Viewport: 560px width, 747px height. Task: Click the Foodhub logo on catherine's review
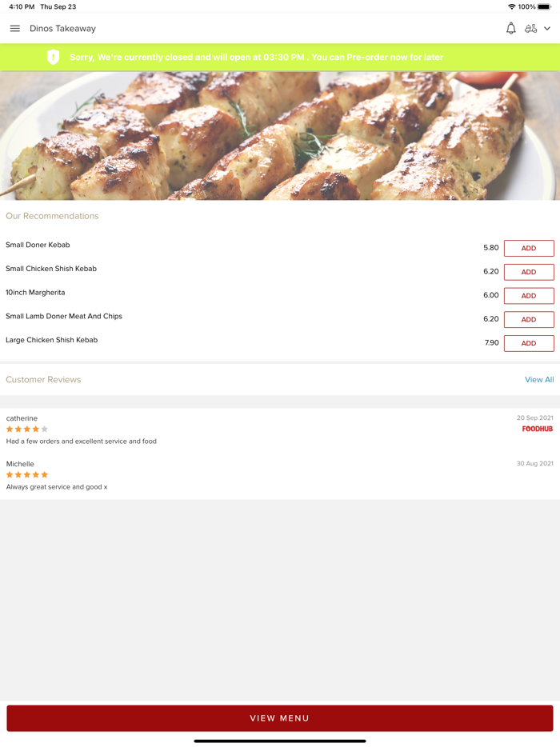coord(537,429)
